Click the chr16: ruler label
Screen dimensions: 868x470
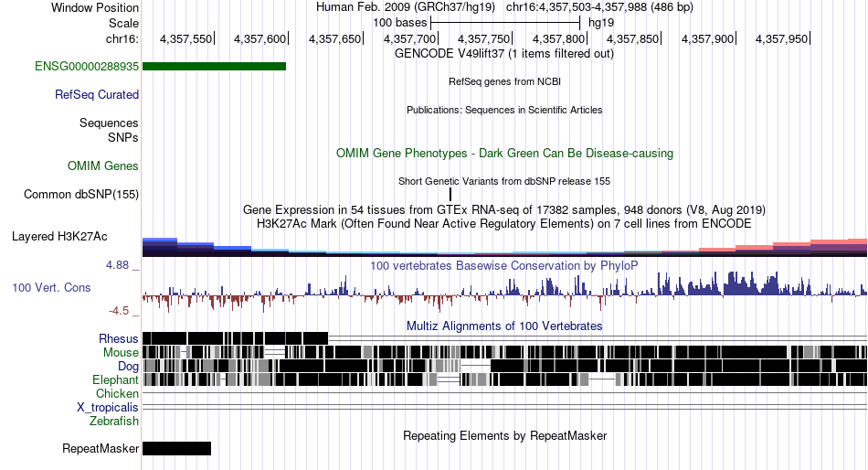122,38
